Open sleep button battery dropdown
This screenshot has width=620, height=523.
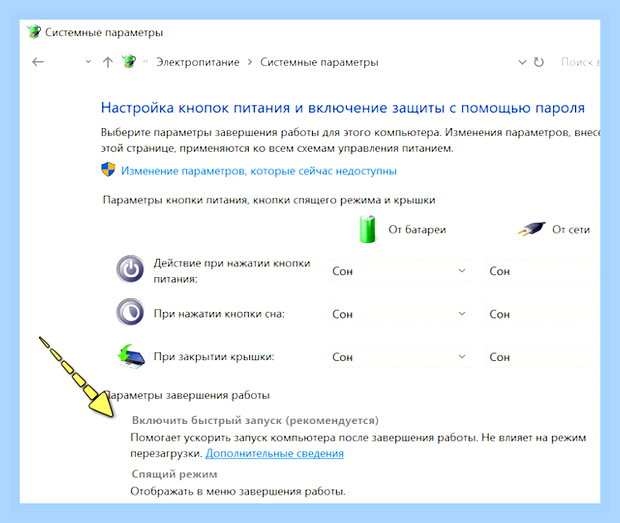point(399,314)
